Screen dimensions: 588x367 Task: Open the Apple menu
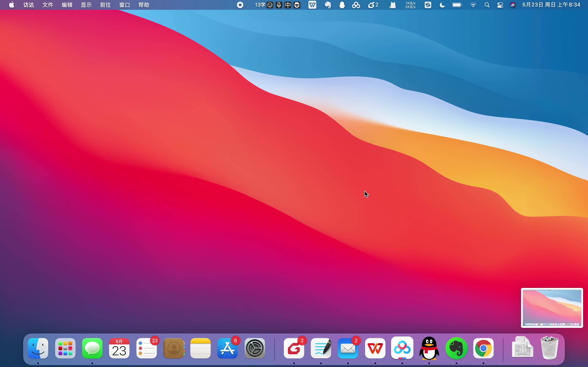point(11,5)
